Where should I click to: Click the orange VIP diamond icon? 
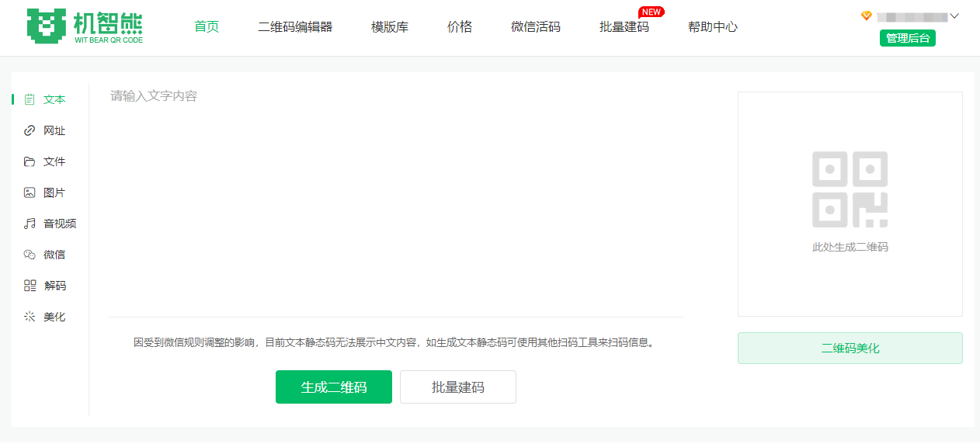tap(867, 16)
